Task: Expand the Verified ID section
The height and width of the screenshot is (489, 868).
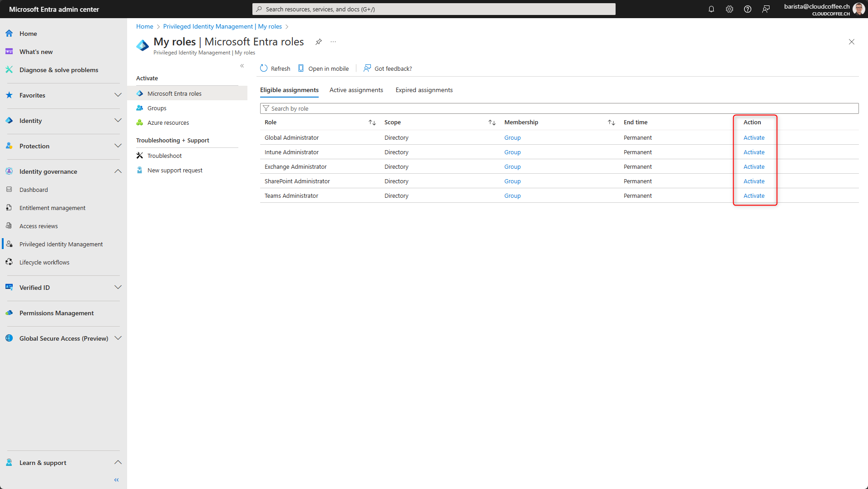Action: (x=118, y=288)
